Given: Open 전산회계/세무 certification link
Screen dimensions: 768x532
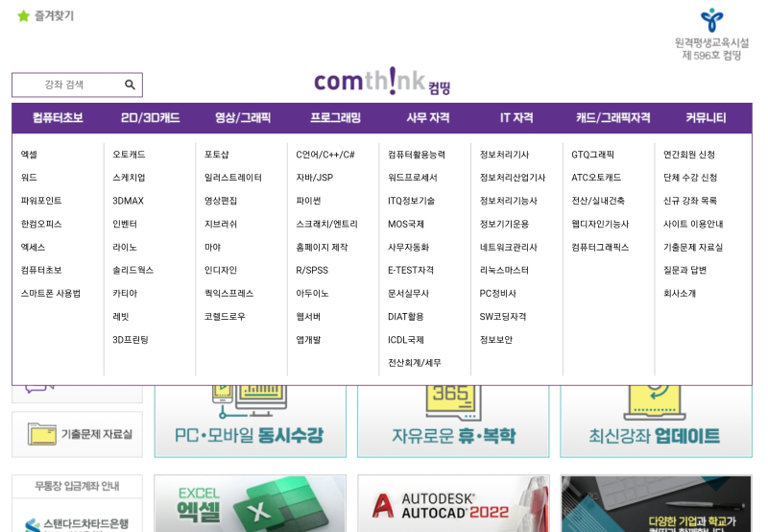Looking at the screenshot, I should coord(415,363).
